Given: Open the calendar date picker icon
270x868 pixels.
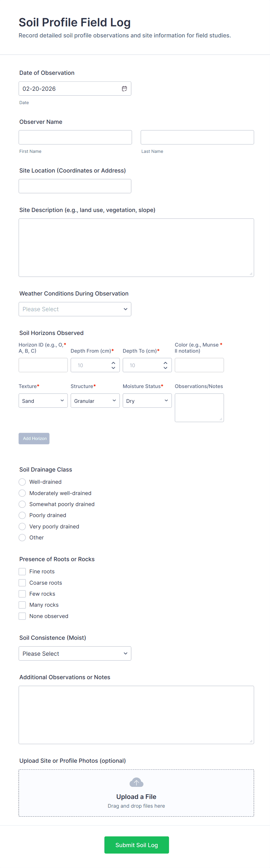Looking at the screenshot, I should (x=124, y=89).
